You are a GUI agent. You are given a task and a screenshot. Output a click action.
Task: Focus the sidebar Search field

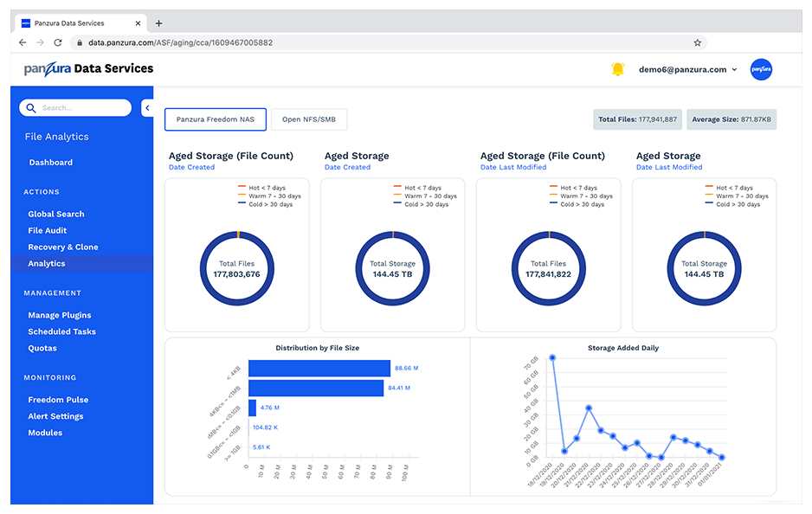click(x=75, y=107)
